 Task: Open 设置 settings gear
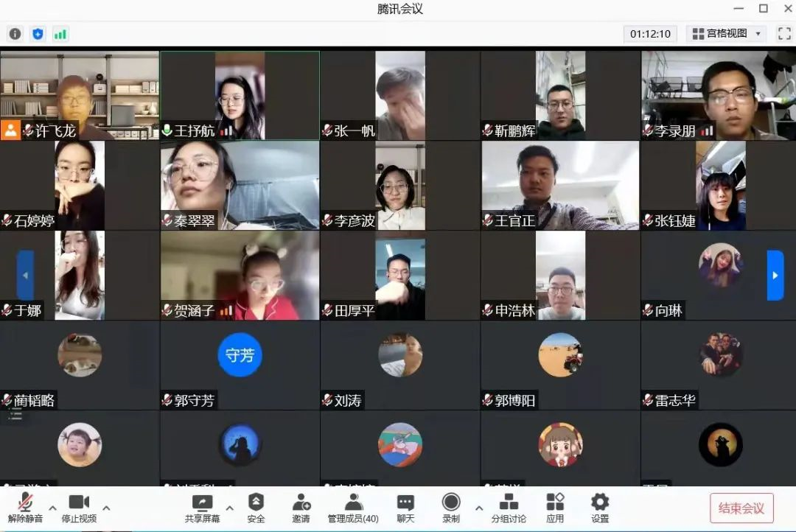tap(600, 508)
